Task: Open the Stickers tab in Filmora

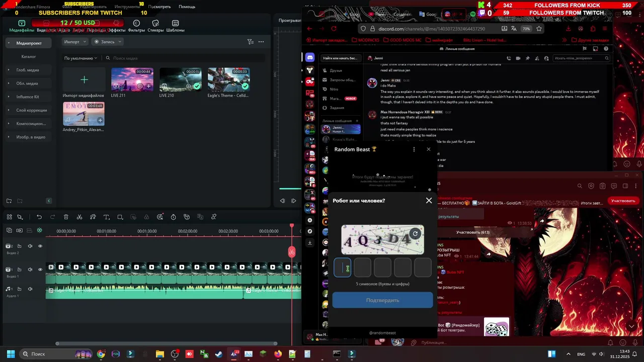Action: point(155,27)
